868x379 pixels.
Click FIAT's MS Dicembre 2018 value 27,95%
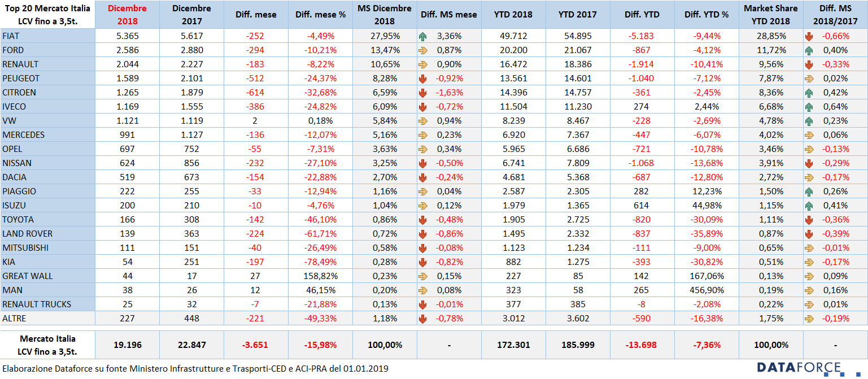tap(385, 36)
